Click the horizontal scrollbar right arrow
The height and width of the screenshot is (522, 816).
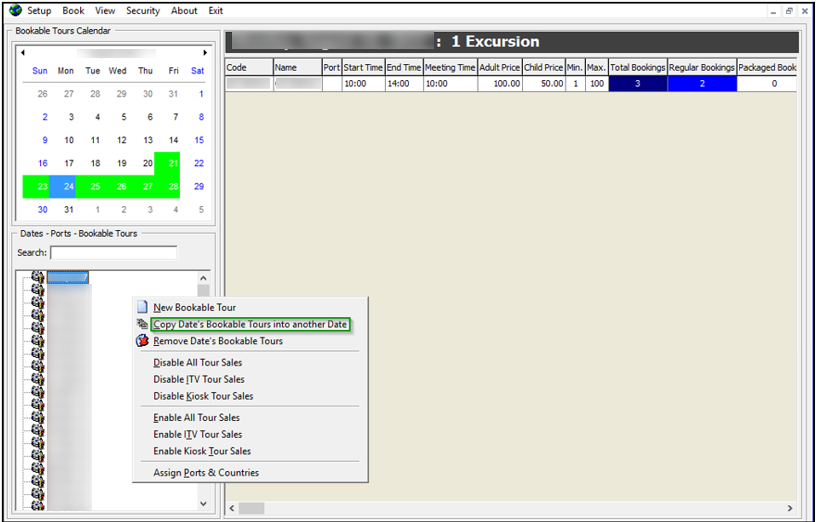point(790,508)
